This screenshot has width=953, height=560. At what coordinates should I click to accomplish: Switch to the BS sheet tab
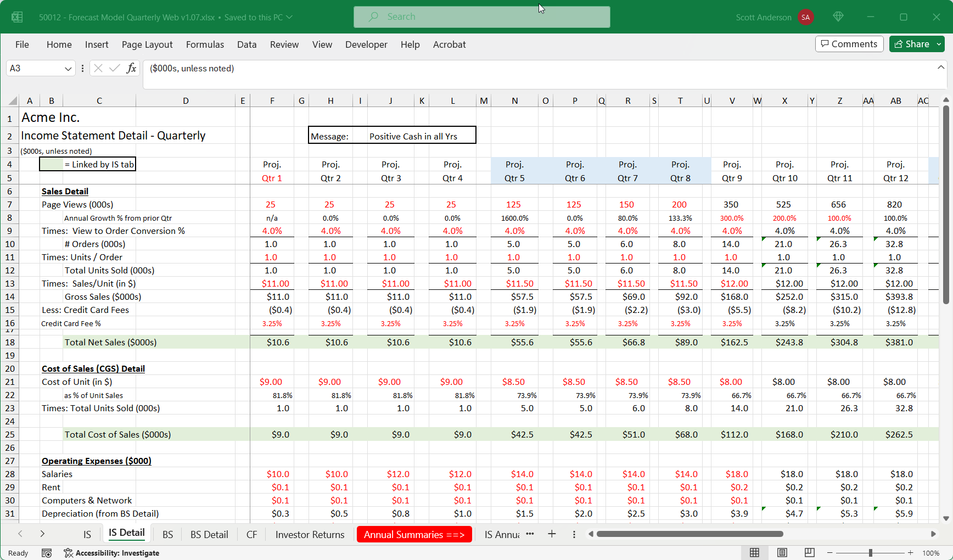[168, 534]
